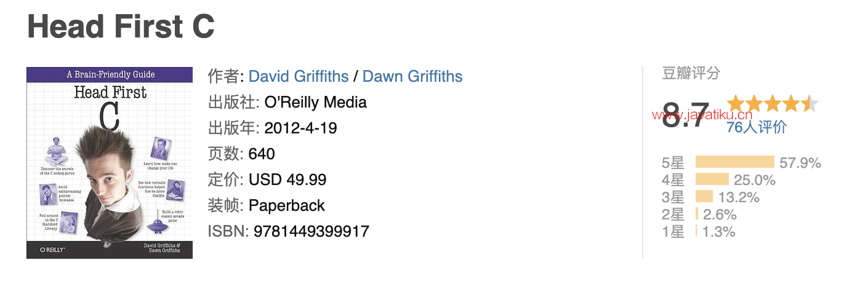
Task: Click the Head First C book cover
Action: point(110,163)
